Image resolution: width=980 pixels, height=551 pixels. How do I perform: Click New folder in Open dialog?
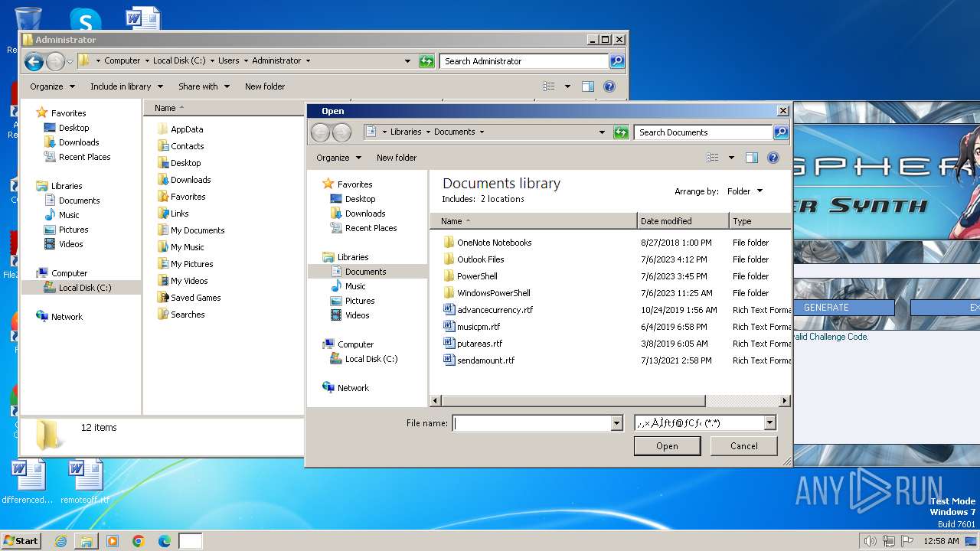pyautogui.click(x=396, y=158)
